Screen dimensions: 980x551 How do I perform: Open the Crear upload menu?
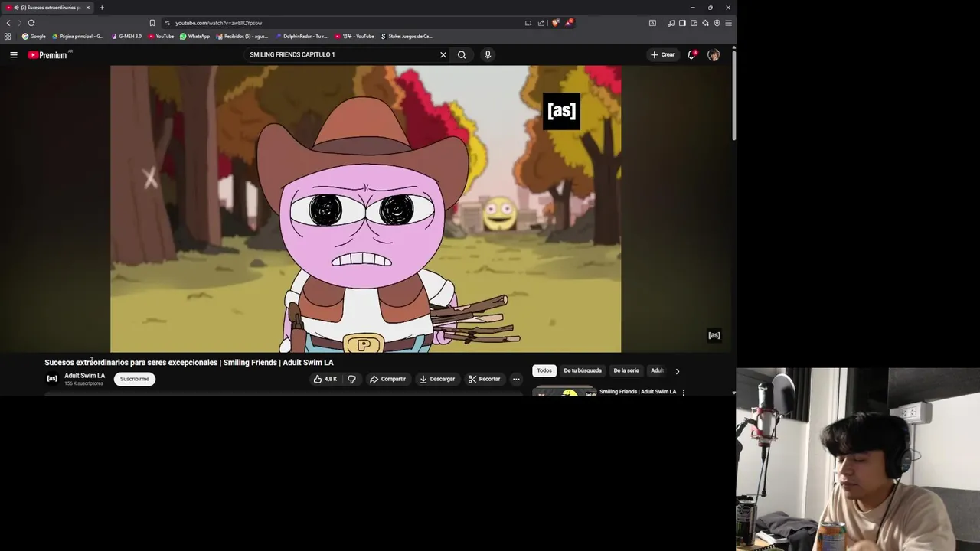tap(663, 54)
